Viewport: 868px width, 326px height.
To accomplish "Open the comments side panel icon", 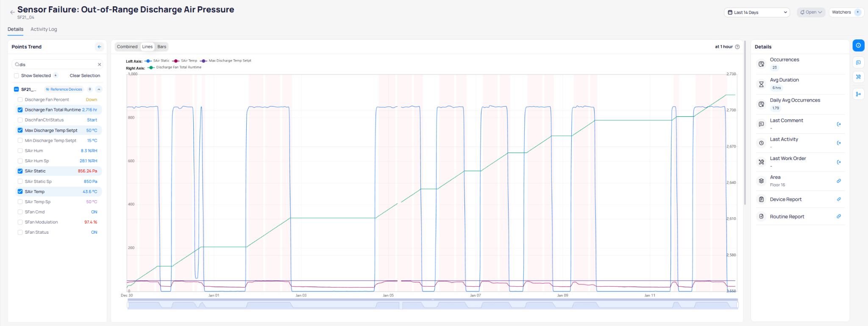I will pos(858,63).
